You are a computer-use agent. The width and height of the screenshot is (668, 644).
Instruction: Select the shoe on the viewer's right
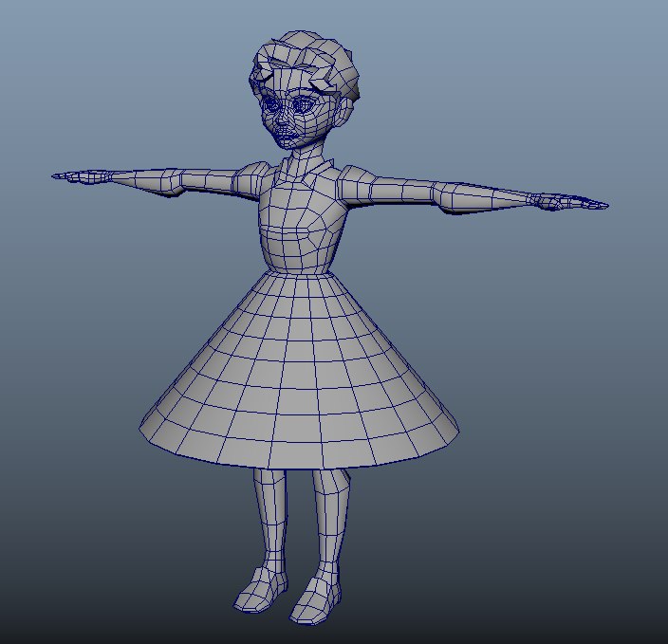(315, 599)
